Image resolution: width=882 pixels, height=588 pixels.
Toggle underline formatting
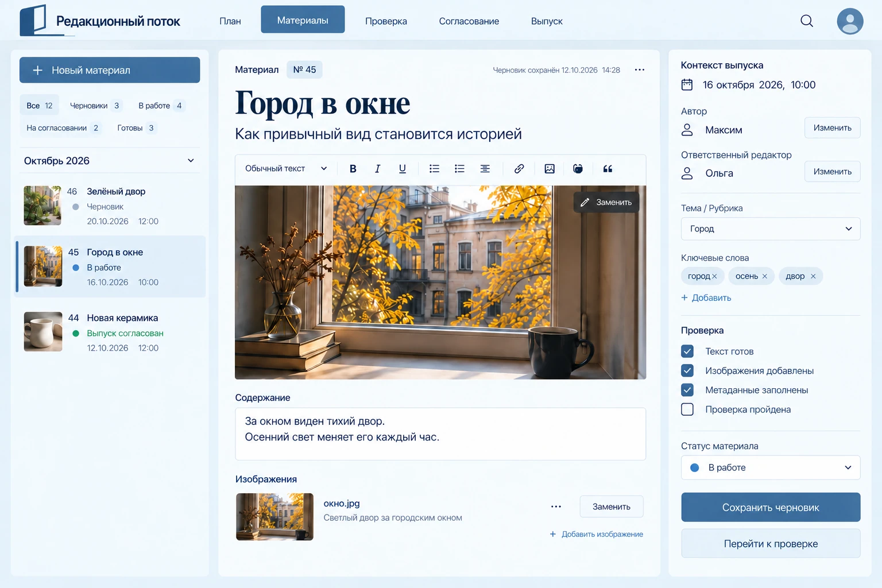pos(402,168)
